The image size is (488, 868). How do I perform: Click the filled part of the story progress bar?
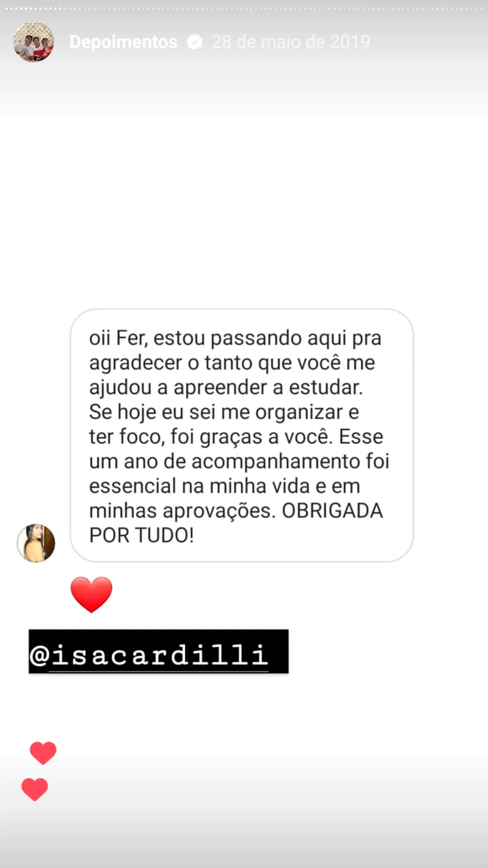pyautogui.click(x=32, y=9)
